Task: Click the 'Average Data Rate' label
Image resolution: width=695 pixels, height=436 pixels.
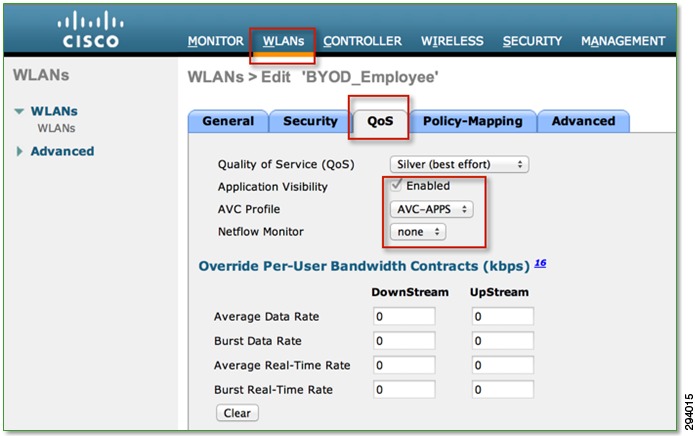Action: (x=266, y=316)
